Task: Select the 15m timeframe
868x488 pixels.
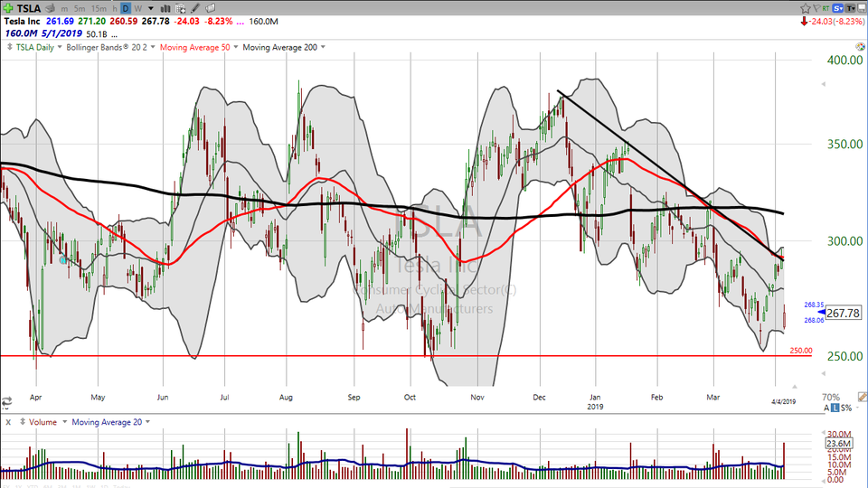Action: click(99, 8)
